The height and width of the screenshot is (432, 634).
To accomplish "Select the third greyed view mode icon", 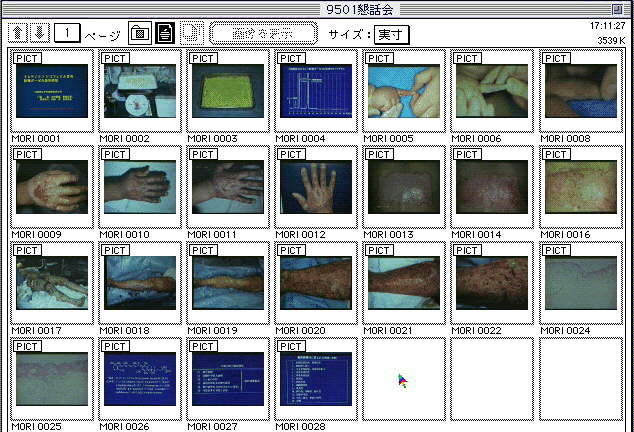I will 190,35.
